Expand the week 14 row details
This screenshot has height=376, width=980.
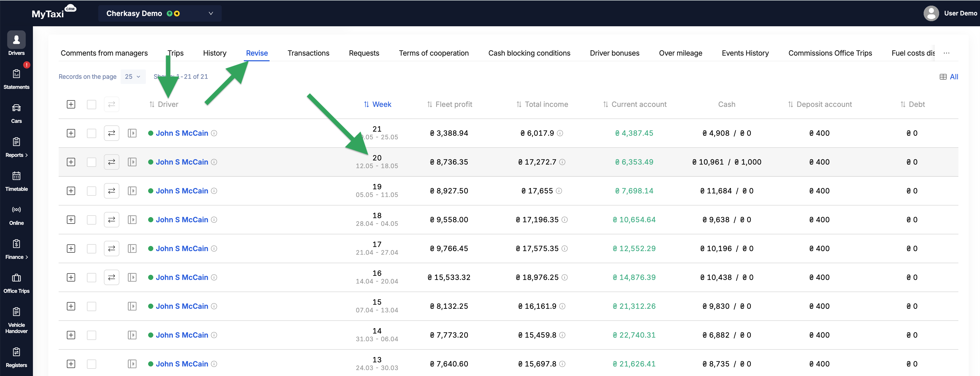71,335
